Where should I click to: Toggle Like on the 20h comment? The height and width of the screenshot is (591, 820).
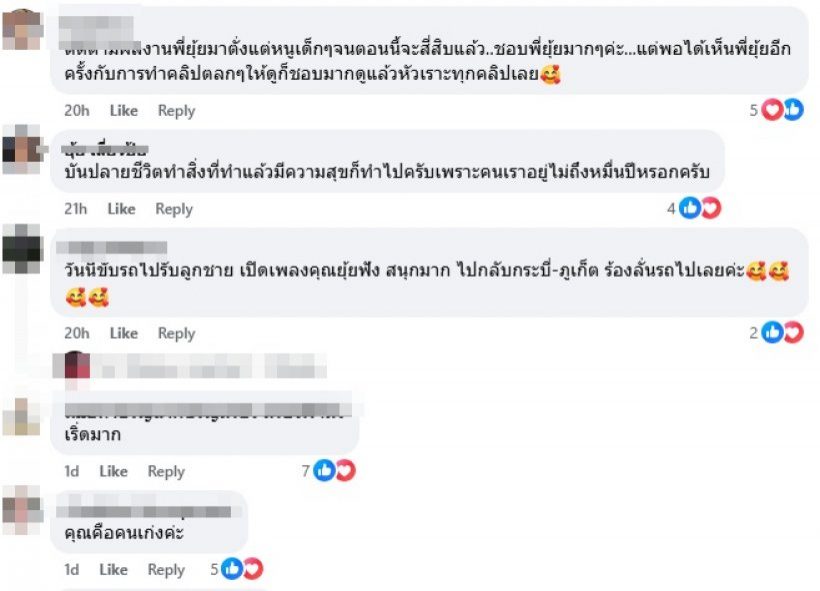point(124,333)
